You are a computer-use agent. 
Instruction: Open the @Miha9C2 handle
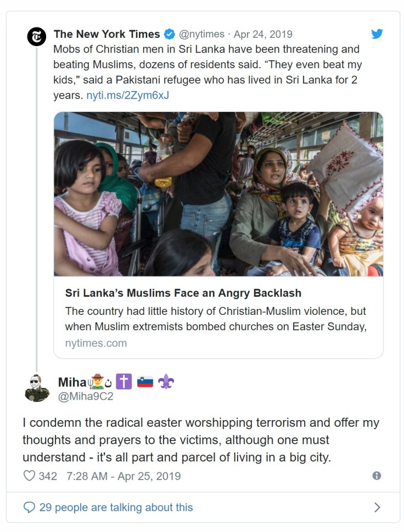[x=86, y=396]
